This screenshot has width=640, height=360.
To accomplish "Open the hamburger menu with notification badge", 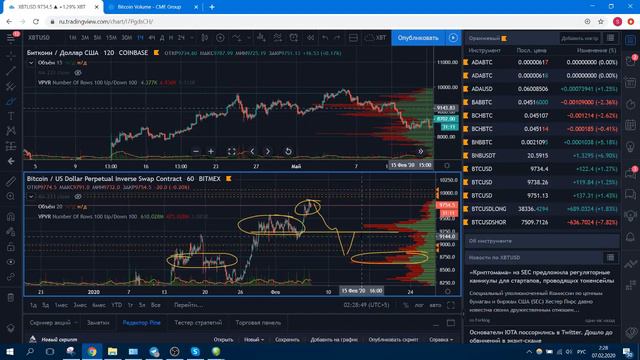I will 11,38.
